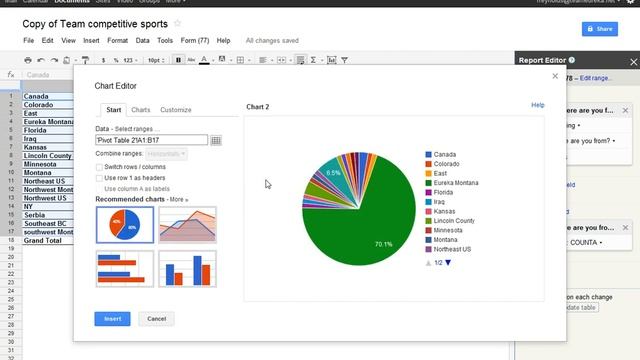This screenshot has width=640, height=360.
Task: Enable Use row 1 as headers
Action: point(99,178)
